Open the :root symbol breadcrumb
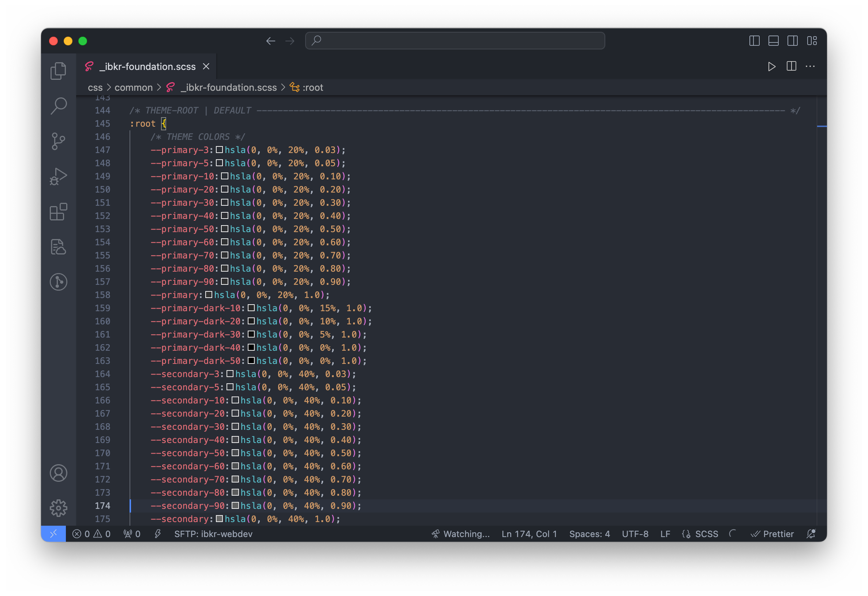 313,87
